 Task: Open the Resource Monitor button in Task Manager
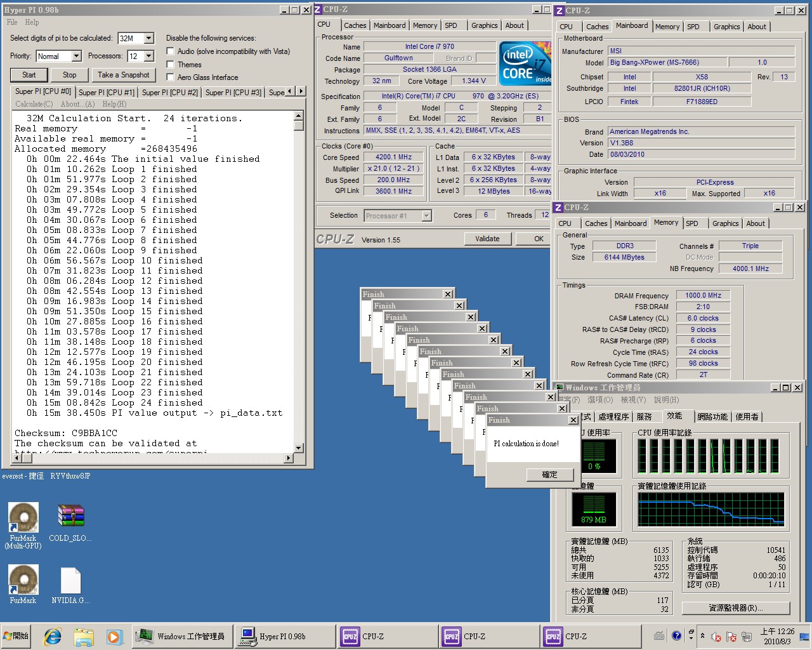click(735, 607)
